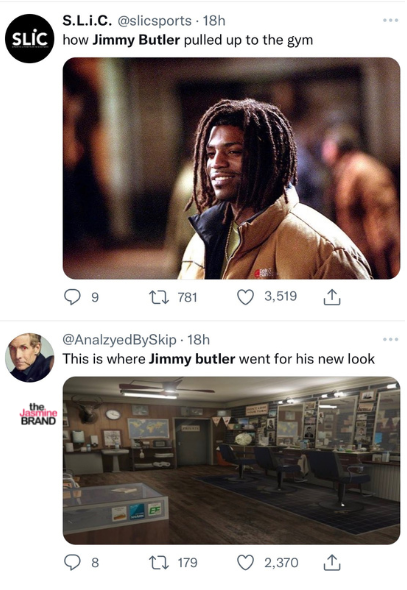Open the 18h timestamp of AnalzyedBySkip tweet

(x=199, y=340)
